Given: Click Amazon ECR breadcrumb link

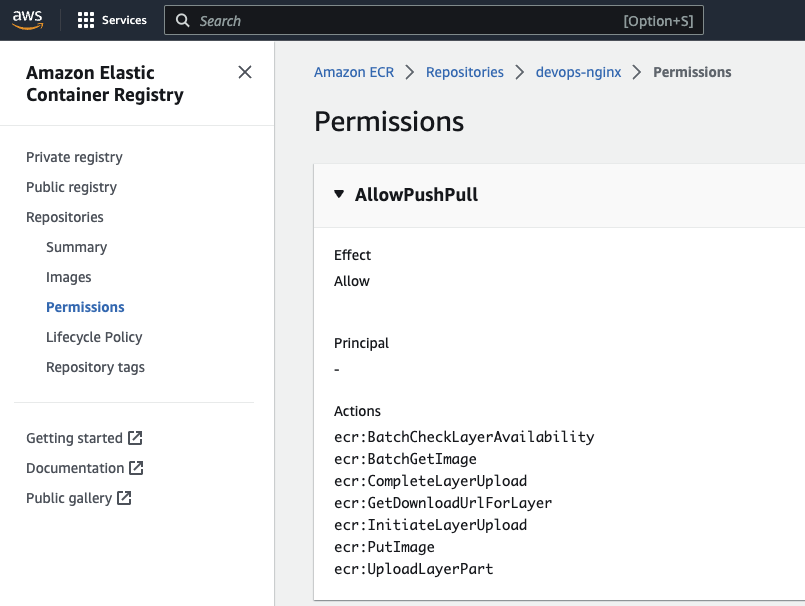Looking at the screenshot, I should click(354, 72).
